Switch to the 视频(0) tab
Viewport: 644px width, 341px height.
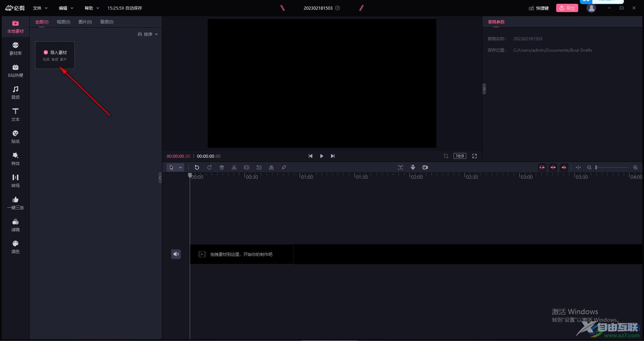pyautogui.click(x=63, y=22)
